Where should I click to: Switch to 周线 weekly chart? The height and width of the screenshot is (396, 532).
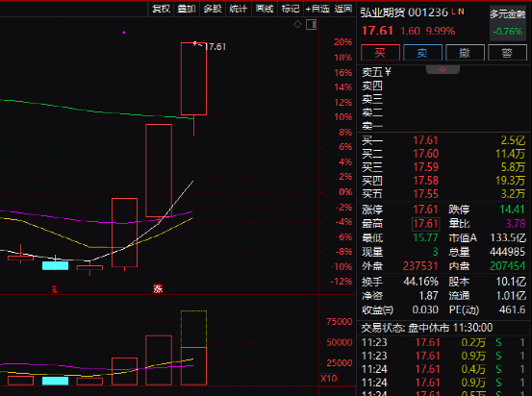coord(265,9)
